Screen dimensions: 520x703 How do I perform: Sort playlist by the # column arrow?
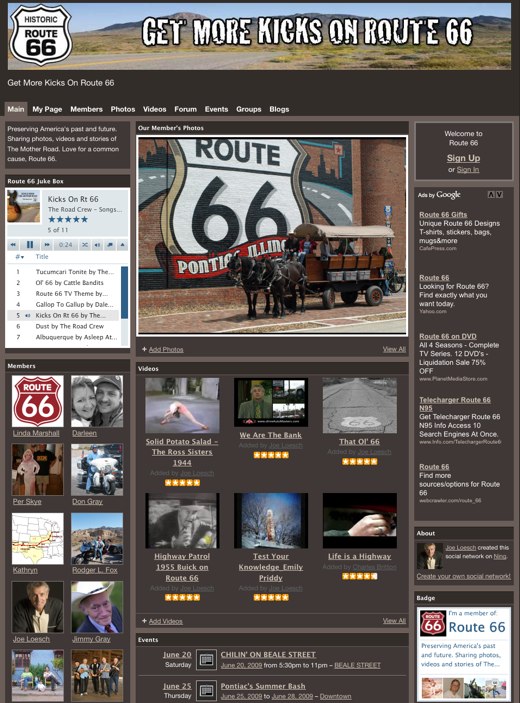tap(20, 257)
